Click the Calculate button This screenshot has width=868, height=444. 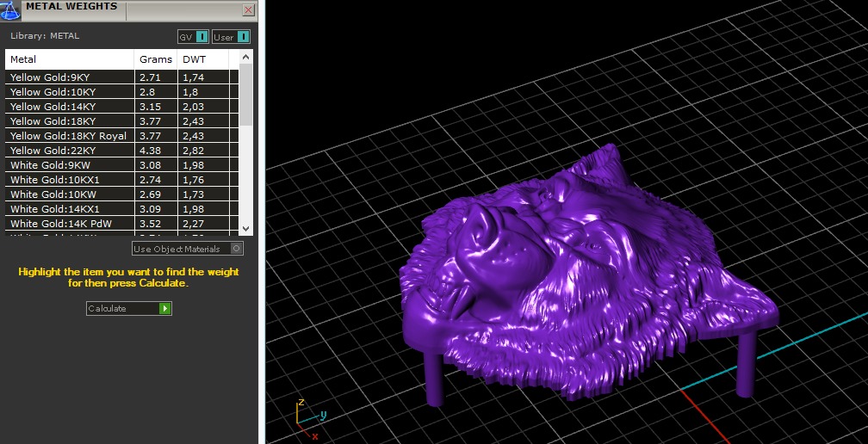pos(129,309)
